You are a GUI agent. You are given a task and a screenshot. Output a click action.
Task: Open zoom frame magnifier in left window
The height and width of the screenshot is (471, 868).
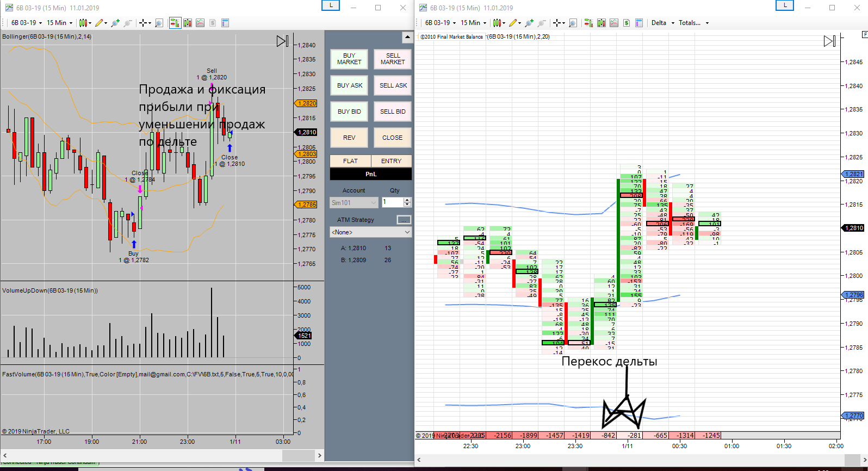pyautogui.click(x=159, y=23)
